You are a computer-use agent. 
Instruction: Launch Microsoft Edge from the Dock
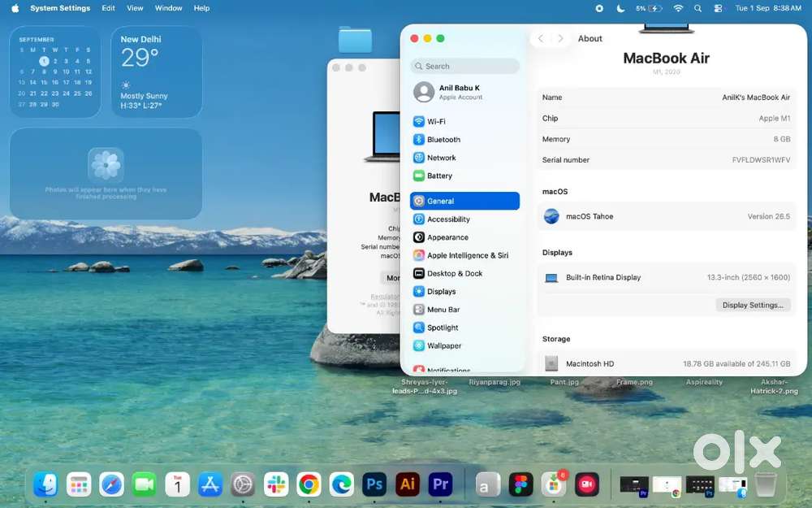click(342, 485)
